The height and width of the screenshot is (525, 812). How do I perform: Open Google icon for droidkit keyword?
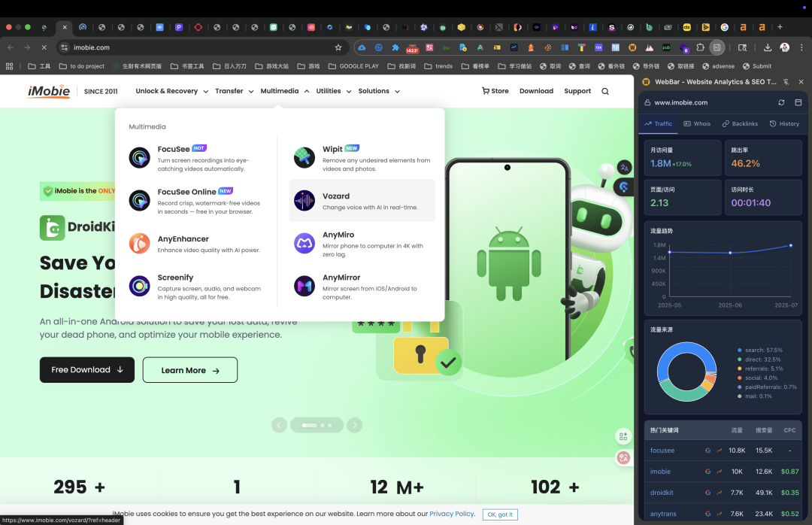point(708,493)
